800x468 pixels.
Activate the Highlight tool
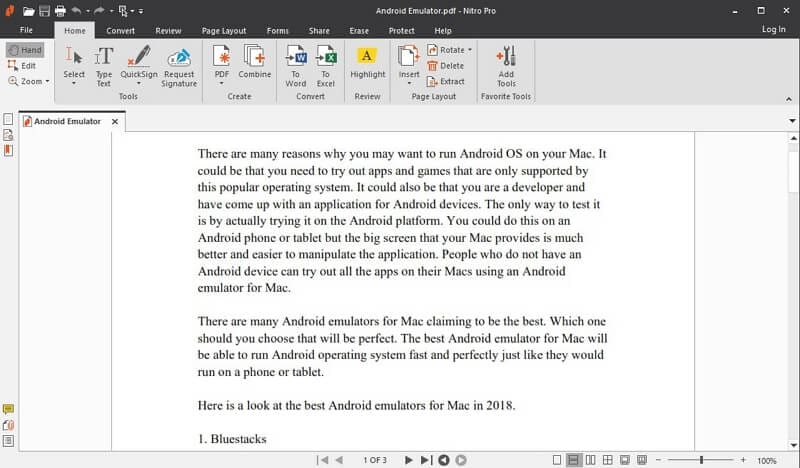(x=367, y=62)
